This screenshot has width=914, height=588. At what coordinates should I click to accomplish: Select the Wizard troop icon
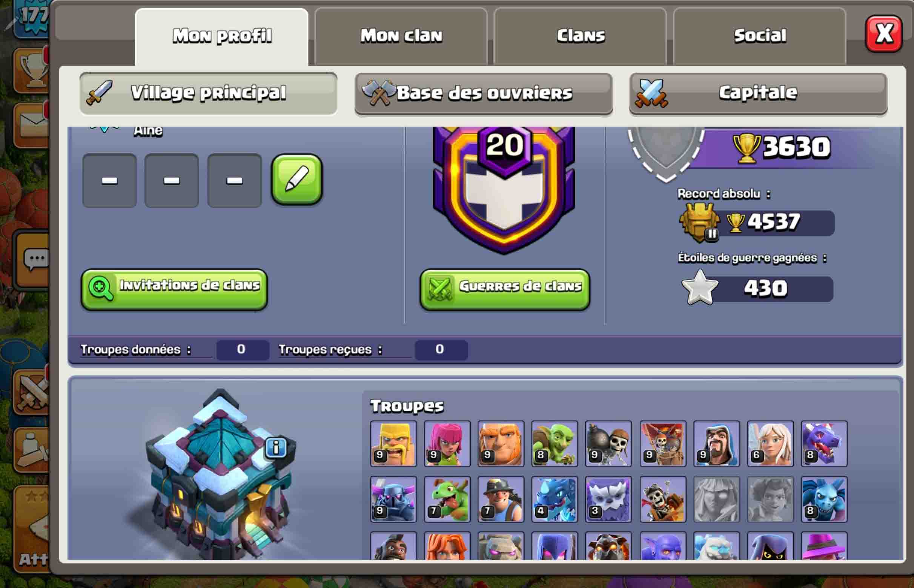[716, 444]
